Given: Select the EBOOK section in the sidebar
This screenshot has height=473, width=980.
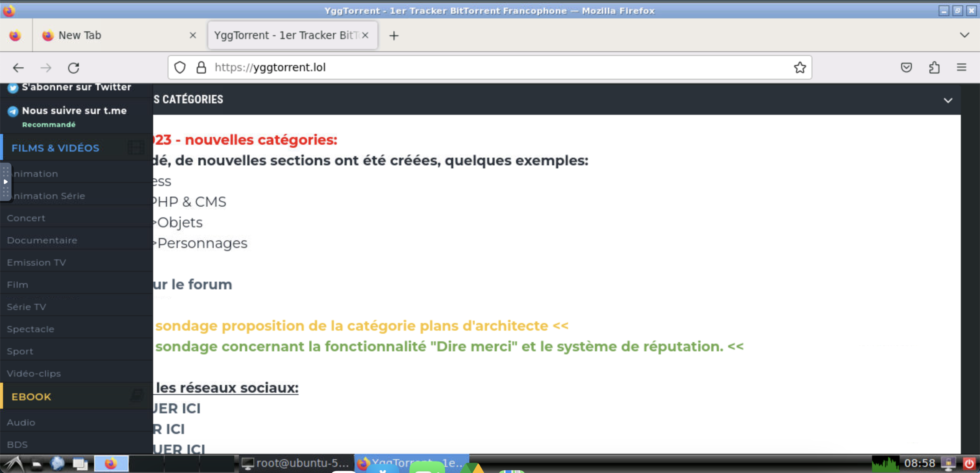Looking at the screenshot, I should (31, 396).
